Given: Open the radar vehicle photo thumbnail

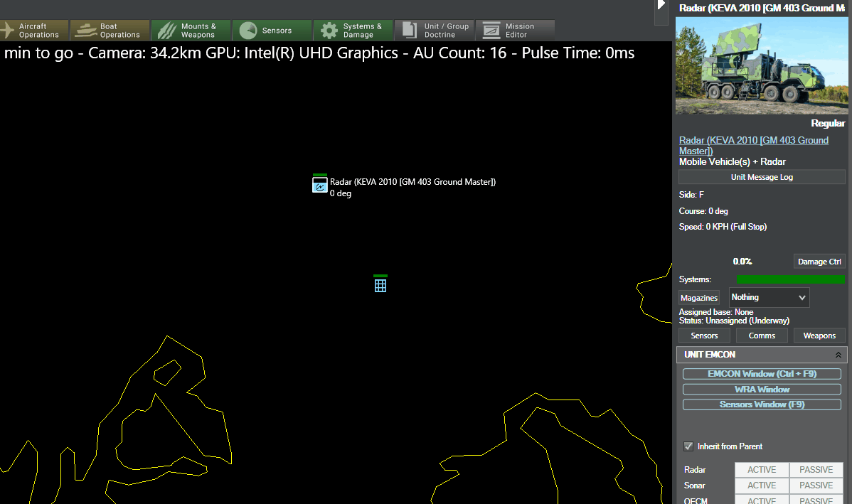Looking at the screenshot, I should tap(761, 65).
